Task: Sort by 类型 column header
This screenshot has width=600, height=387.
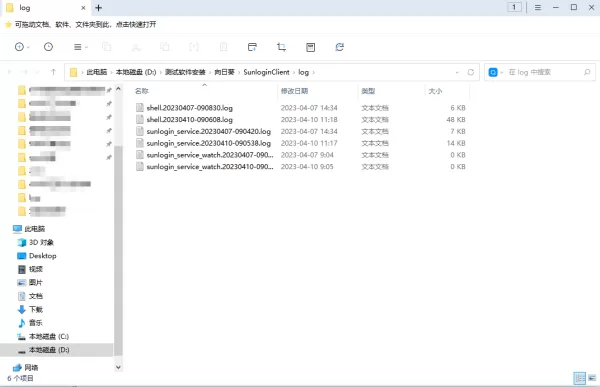Action: coord(368,91)
